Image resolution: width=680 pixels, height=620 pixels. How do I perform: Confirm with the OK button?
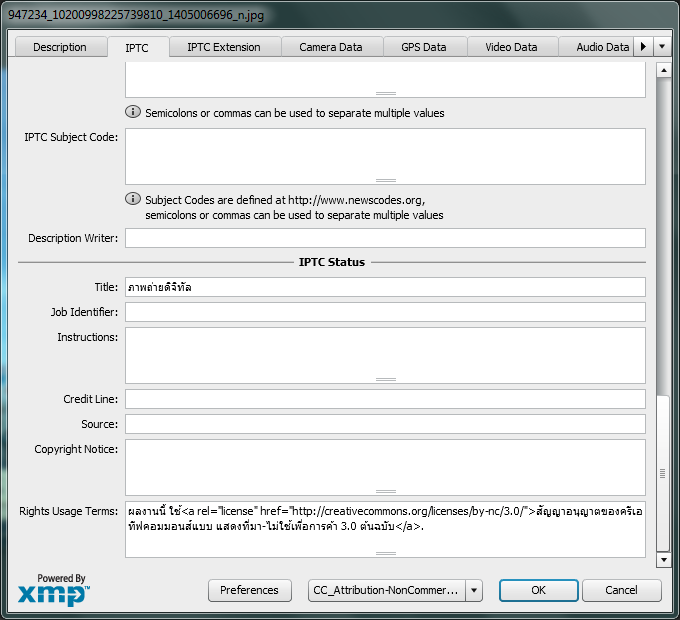[x=539, y=590]
